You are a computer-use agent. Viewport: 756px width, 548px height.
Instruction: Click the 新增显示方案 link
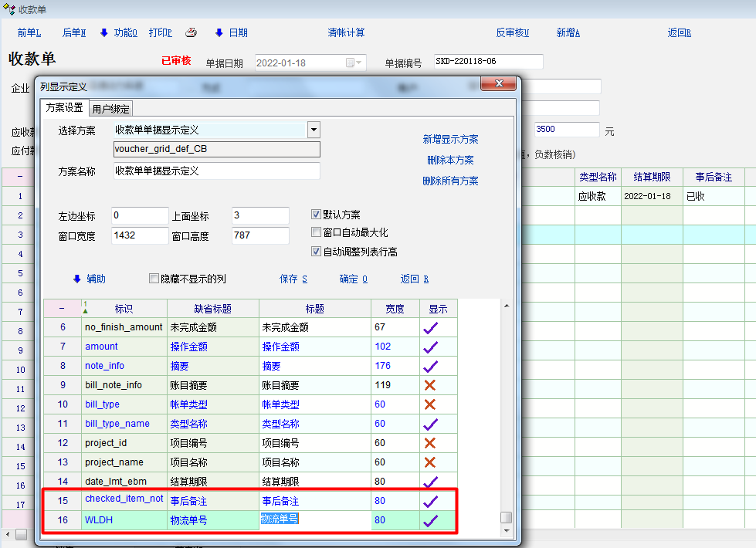tap(450, 140)
